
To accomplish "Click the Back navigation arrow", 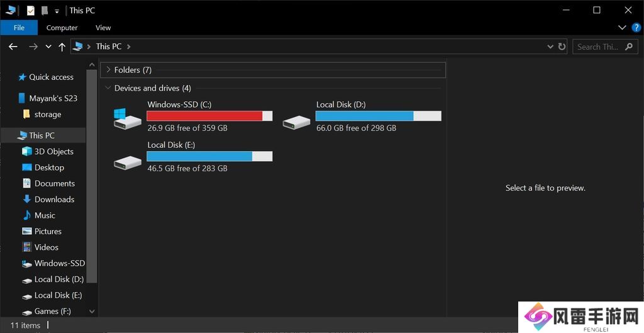I will coord(13,47).
